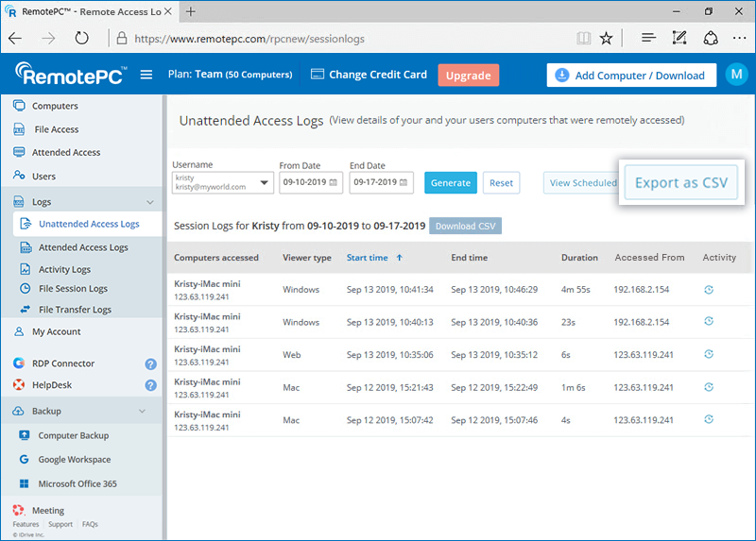The image size is (756, 541).
Task: Click the browser refresh icon
Action: click(82, 39)
